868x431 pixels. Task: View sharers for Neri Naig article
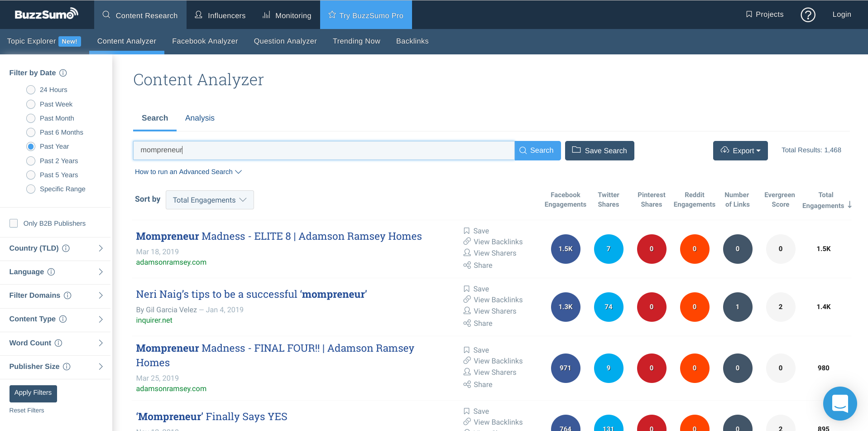click(490, 311)
